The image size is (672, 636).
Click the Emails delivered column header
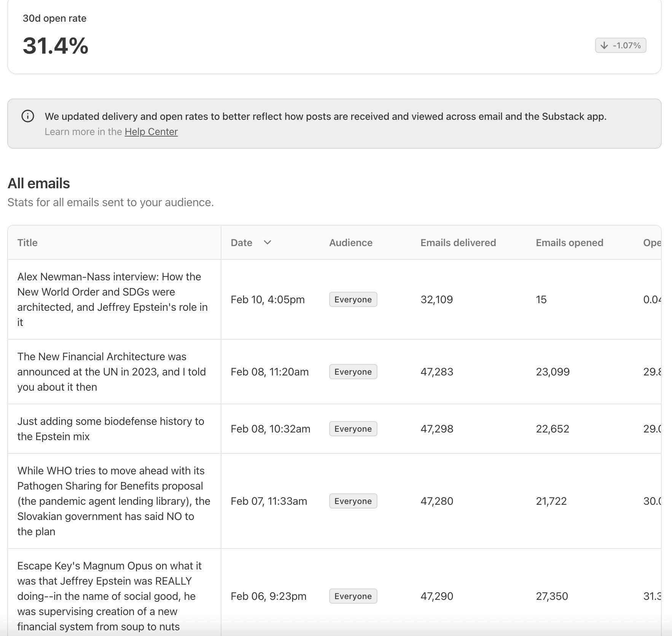tap(458, 243)
